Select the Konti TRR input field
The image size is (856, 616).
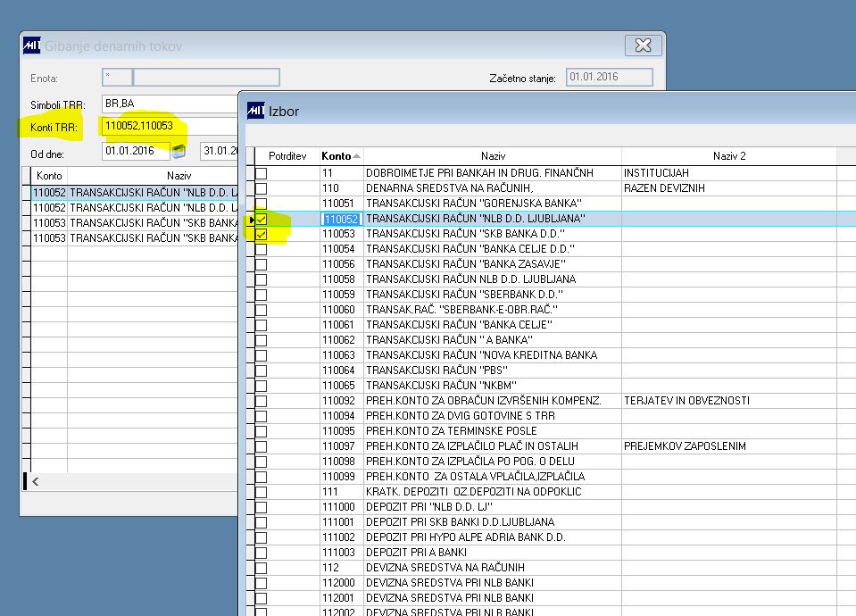point(170,126)
